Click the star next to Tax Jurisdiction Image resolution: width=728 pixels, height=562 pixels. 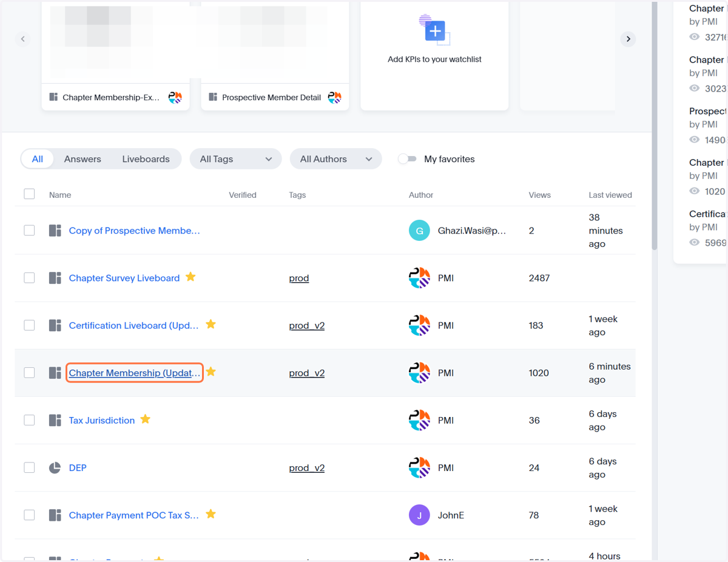(x=146, y=419)
